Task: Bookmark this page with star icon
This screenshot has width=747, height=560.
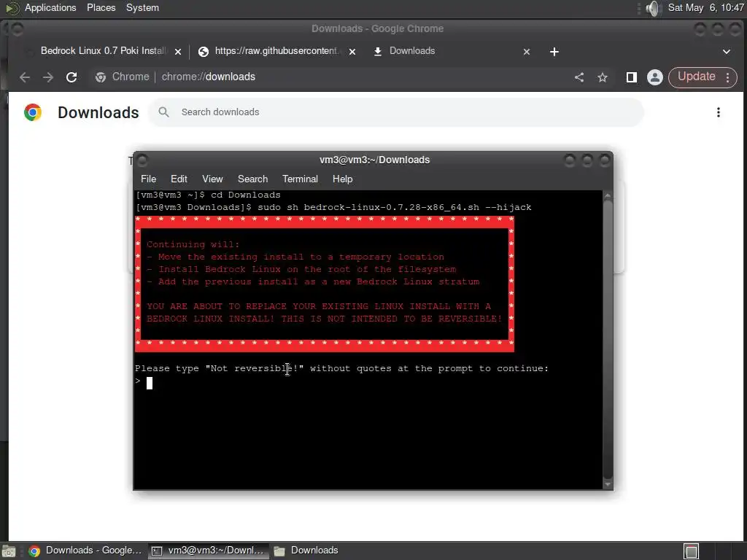Action: (603, 77)
